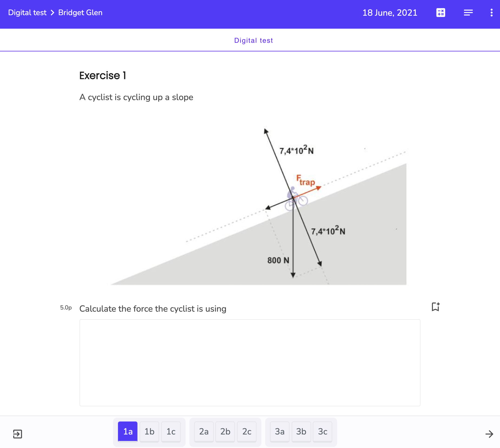500x448 pixels.
Task: Jump to question 2c
Action: (247, 431)
